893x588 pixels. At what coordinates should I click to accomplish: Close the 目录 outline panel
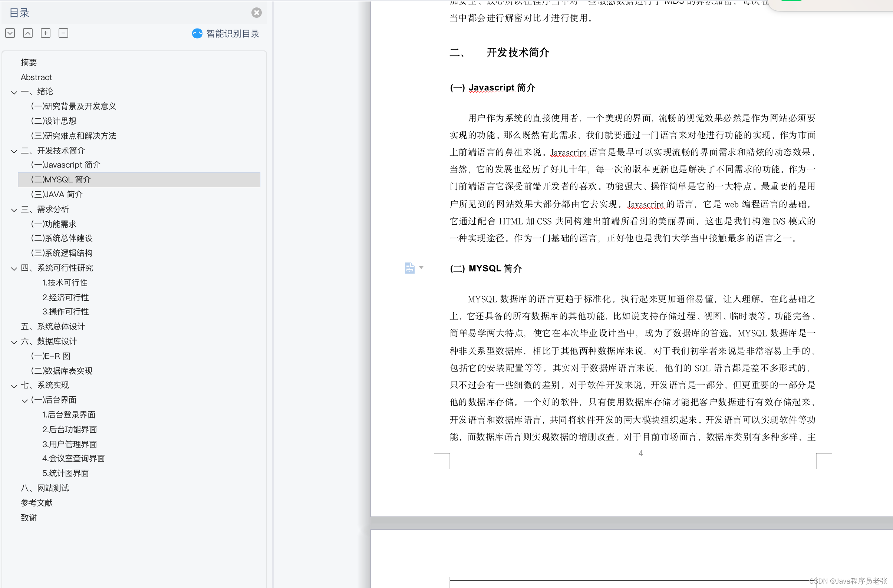pyautogui.click(x=256, y=13)
